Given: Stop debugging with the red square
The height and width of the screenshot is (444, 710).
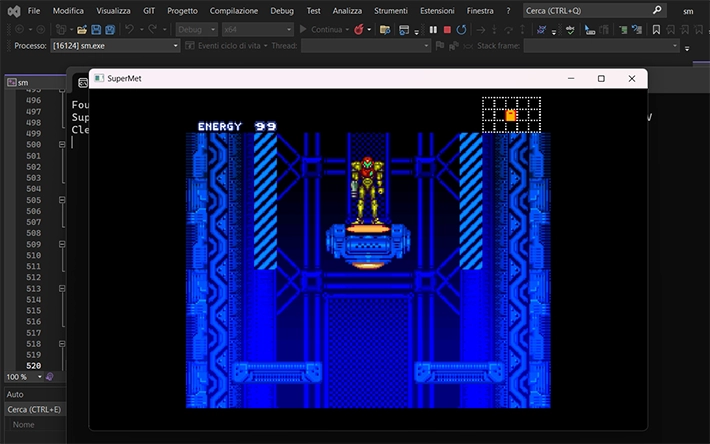Looking at the screenshot, I should tap(447, 29).
